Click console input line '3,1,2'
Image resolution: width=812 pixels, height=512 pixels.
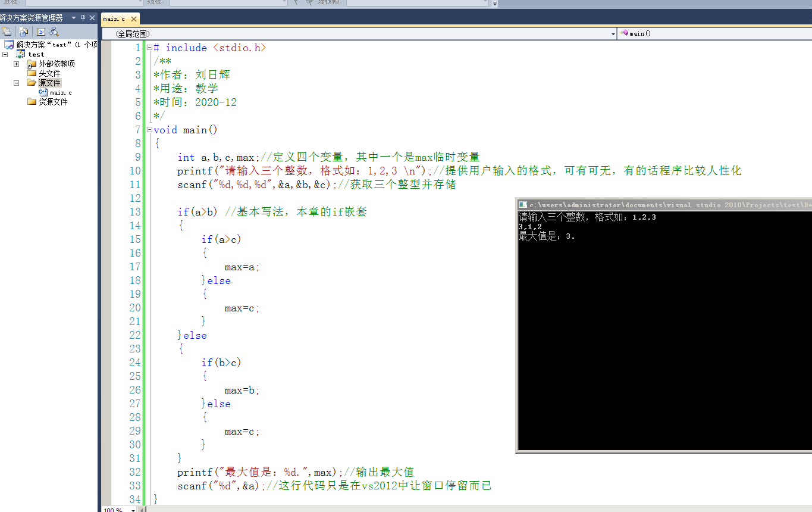pos(530,227)
